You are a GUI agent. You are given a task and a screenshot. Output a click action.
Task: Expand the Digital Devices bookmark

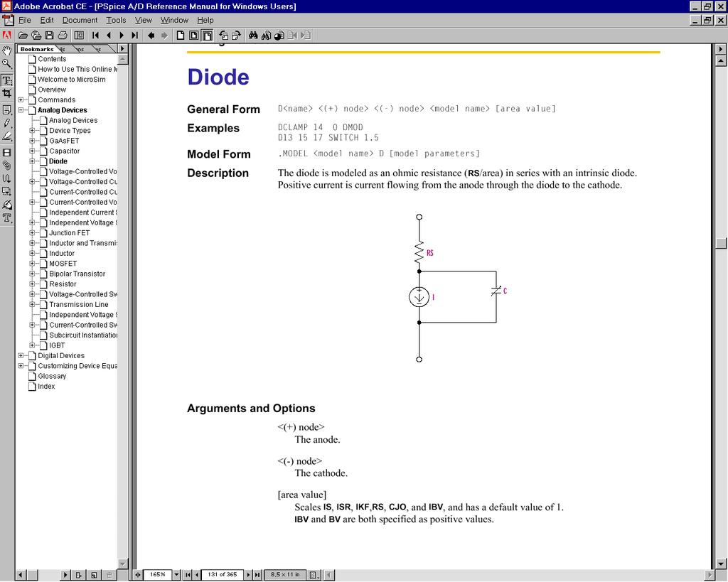21,355
